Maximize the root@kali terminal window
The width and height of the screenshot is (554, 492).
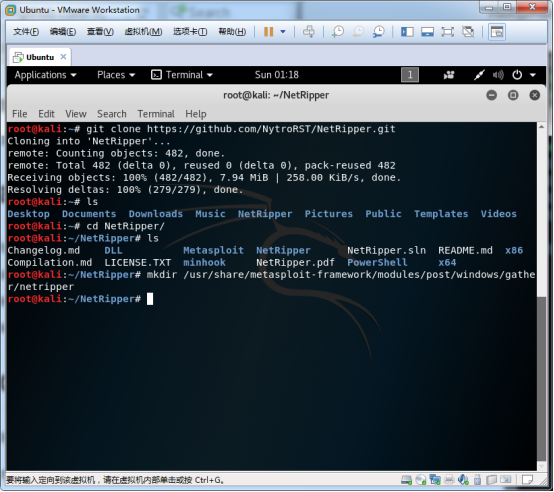(513, 95)
